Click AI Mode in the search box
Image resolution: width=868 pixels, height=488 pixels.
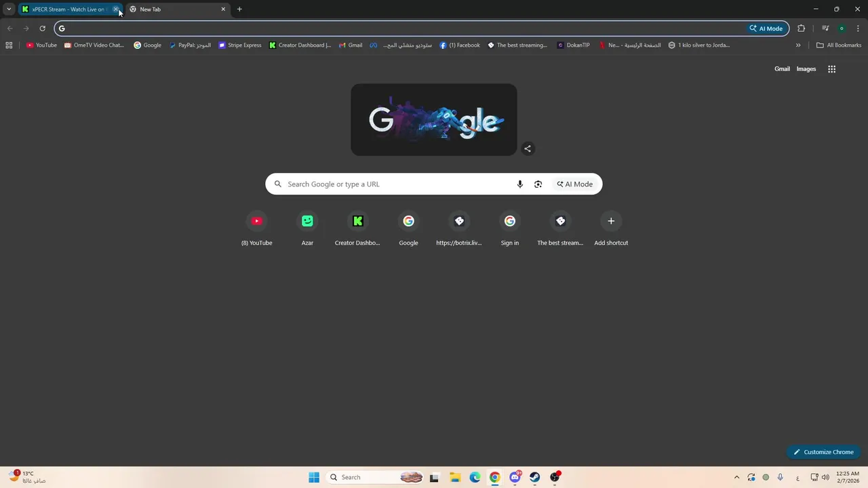tap(575, 184)
